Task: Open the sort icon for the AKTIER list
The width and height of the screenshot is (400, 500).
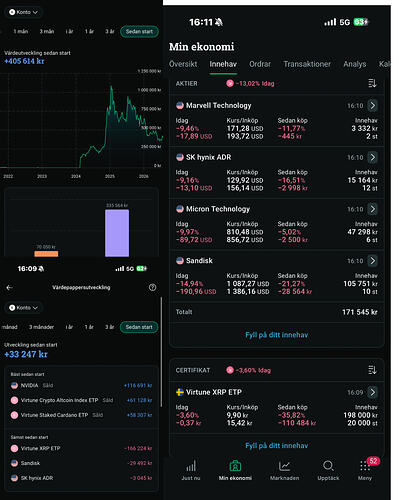Action: pos(372,83)
